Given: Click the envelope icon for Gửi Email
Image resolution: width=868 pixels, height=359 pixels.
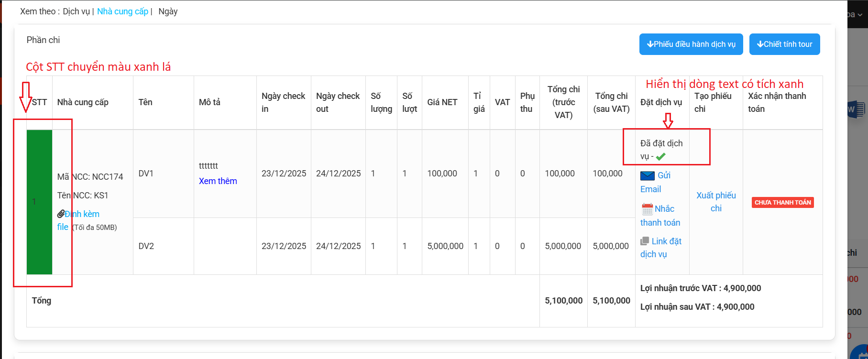Looking at the screenshot, I should (x=647, y=175).
